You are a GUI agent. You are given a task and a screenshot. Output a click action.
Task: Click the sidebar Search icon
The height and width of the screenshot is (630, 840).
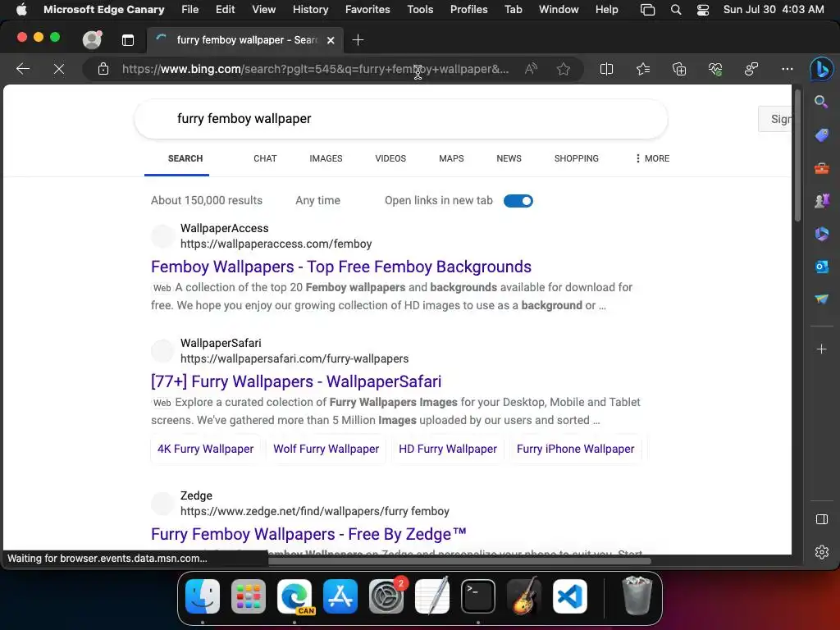pyautogui.click(x=821, y=102)
